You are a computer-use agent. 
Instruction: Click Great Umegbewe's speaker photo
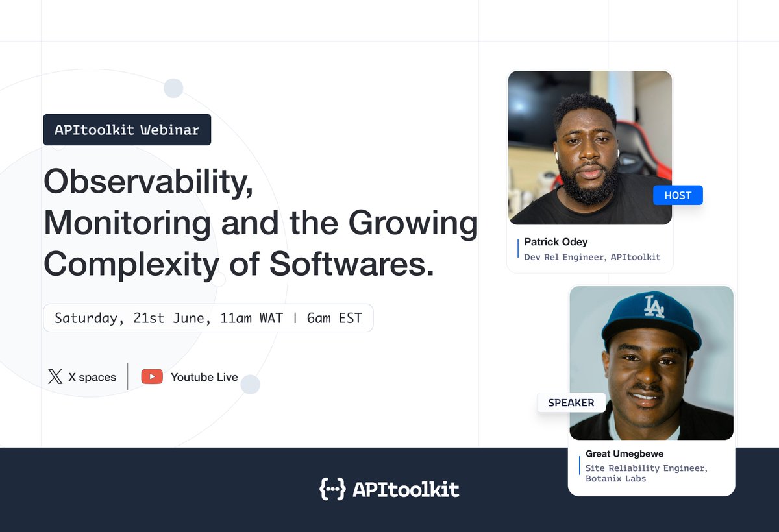click(x=652, y=363)
